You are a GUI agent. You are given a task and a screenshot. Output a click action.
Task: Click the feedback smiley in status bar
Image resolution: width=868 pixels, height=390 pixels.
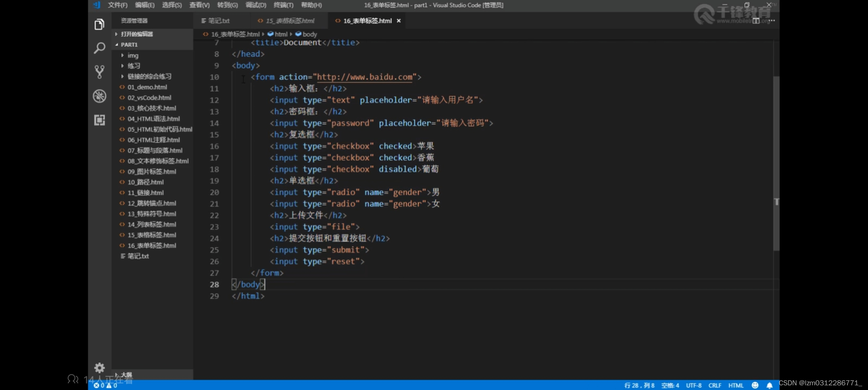coord(755,385)
